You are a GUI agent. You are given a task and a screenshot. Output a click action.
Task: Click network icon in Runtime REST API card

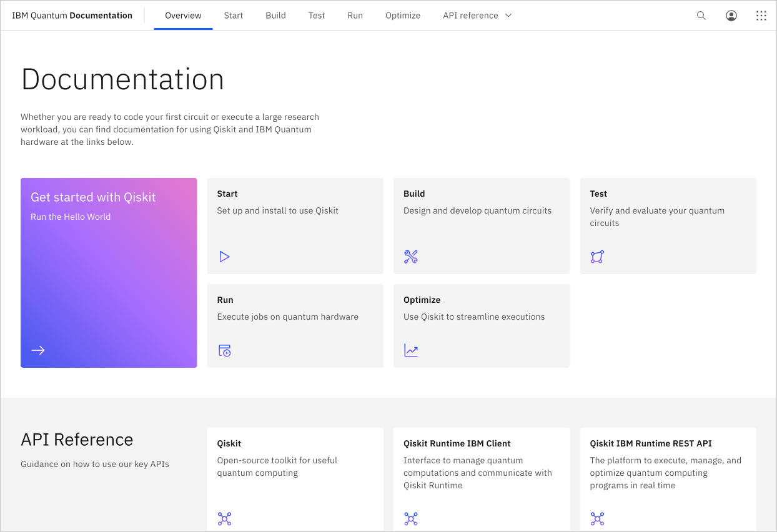tap(597, 519)
